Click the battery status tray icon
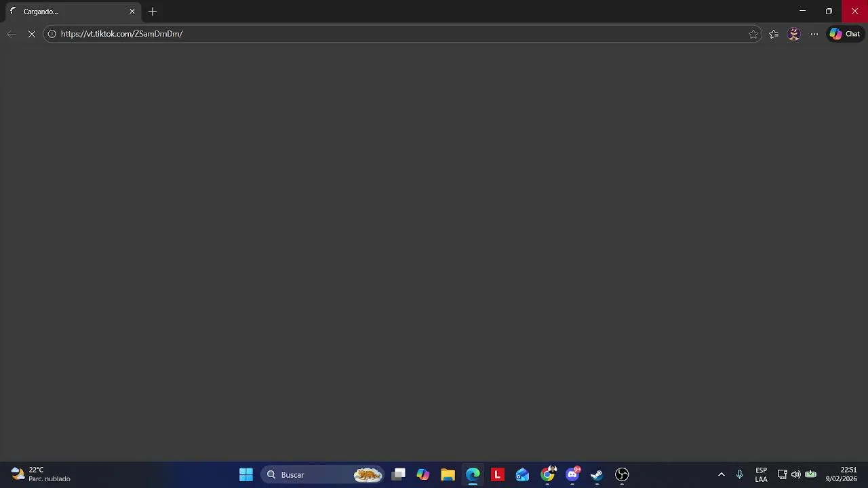The width and height of the screenshot is (868, 488). point(810,474)
